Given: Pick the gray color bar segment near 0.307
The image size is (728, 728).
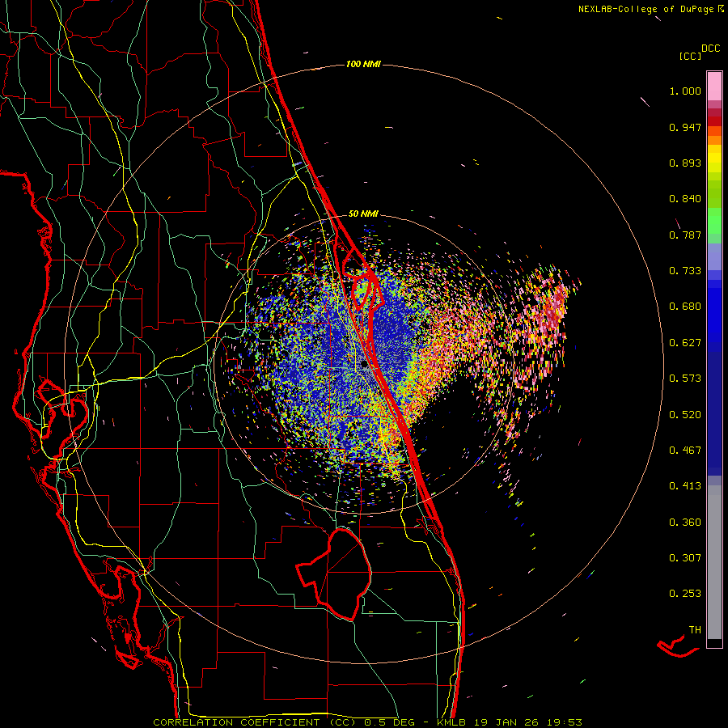Looking at the screenshot, I should coord(714,562).
